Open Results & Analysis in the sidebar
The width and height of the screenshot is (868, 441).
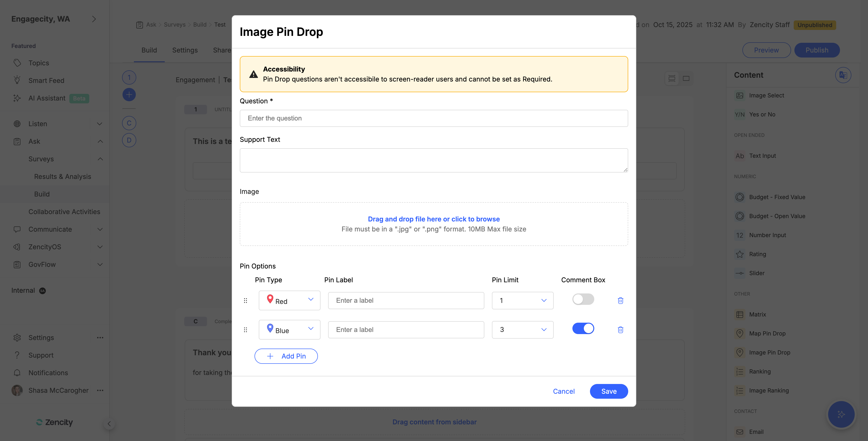coord(62,176)
